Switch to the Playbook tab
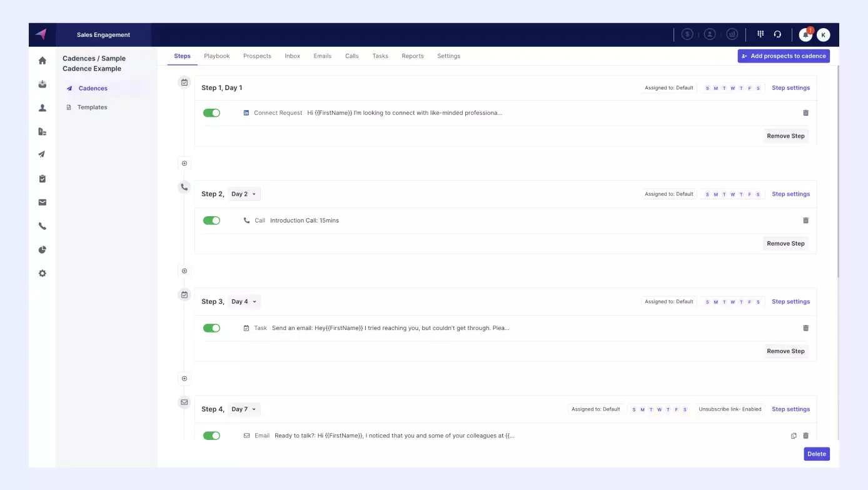 pos(216,56)
